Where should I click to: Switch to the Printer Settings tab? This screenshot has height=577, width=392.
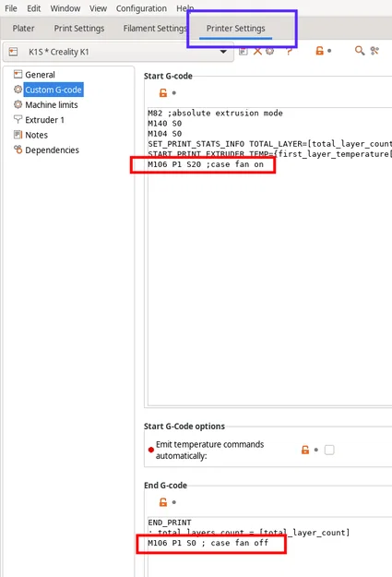click(235, 29)
